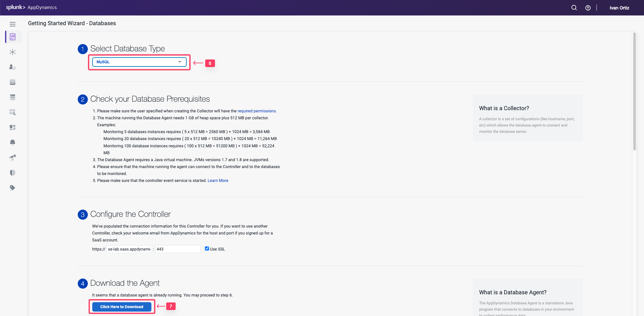Open the dashboards grid icon in sidebar

click(13, 127)
